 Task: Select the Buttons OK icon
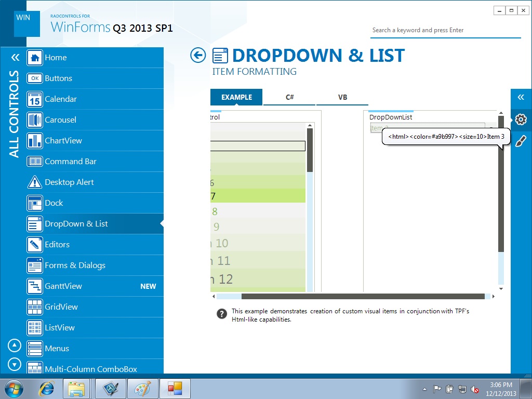(x=35, y=78)
